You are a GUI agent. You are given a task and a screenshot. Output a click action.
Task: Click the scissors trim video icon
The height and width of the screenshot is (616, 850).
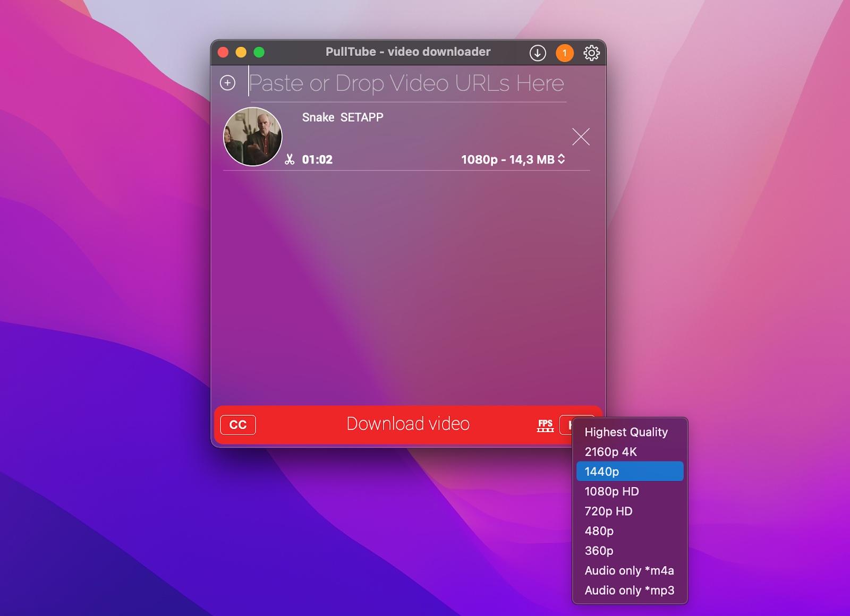coord(290,159)
